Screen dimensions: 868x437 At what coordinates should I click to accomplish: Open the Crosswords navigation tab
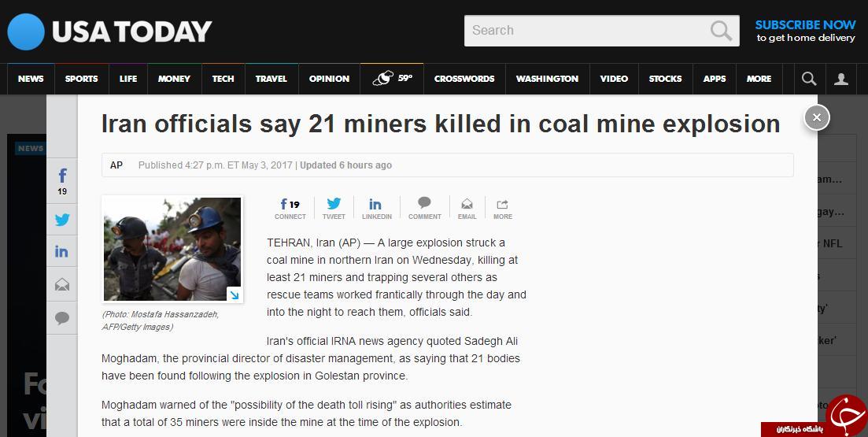pos(464,79)
